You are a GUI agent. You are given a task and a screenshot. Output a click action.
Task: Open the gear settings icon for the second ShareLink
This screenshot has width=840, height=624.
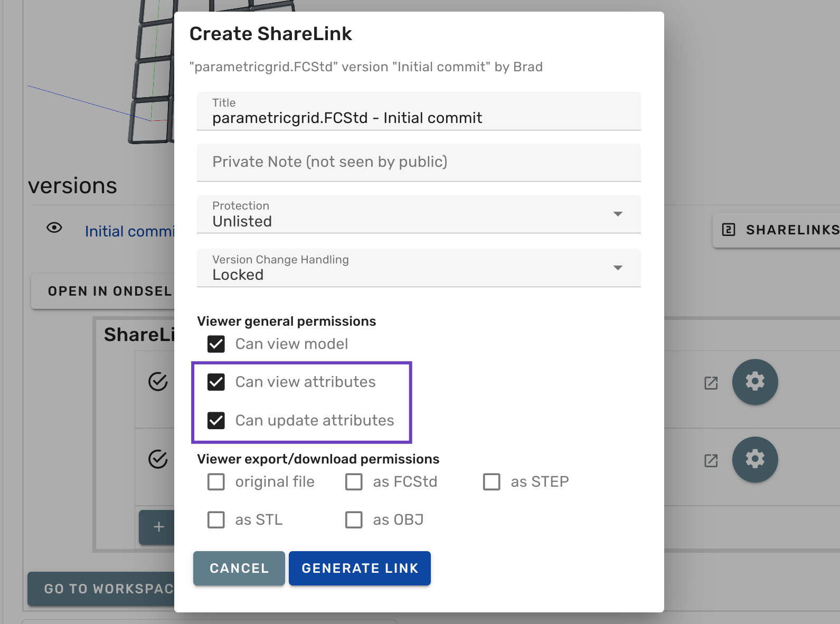[x=755, y=459]
